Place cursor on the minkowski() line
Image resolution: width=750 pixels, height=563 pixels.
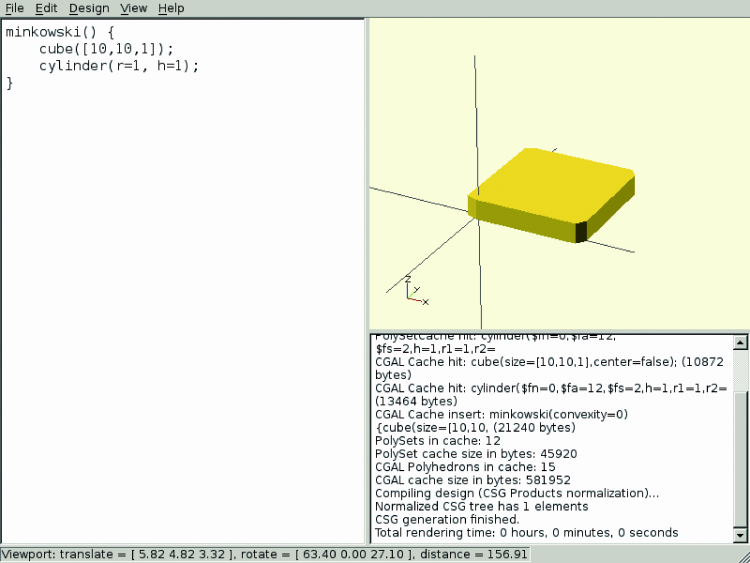60,32
